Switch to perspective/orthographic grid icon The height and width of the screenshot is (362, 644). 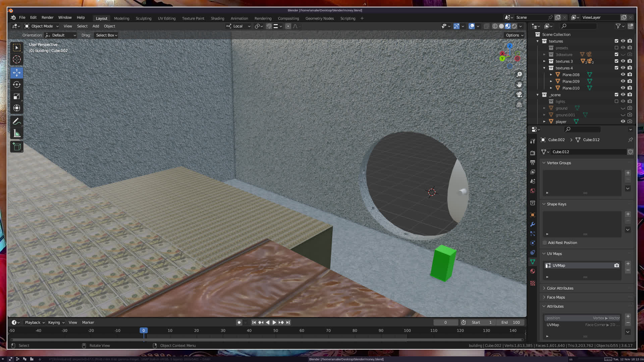click(x=519, y=105)
